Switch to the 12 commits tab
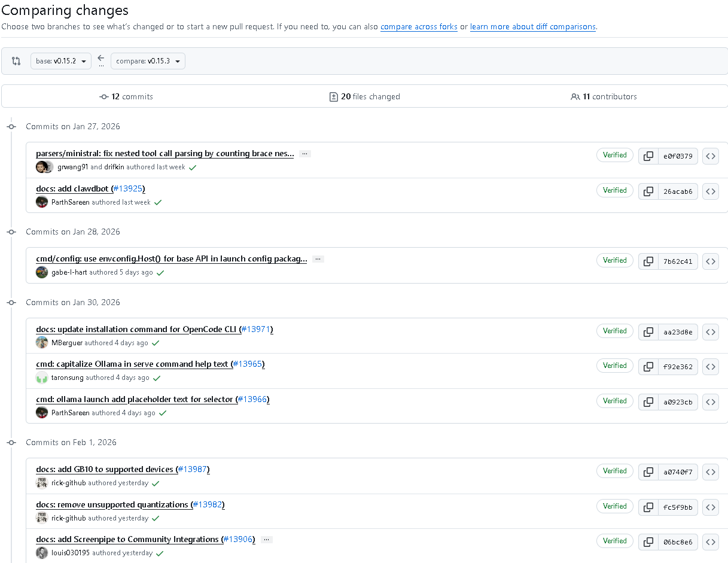728x563 pixels. (x=126, y=96)
